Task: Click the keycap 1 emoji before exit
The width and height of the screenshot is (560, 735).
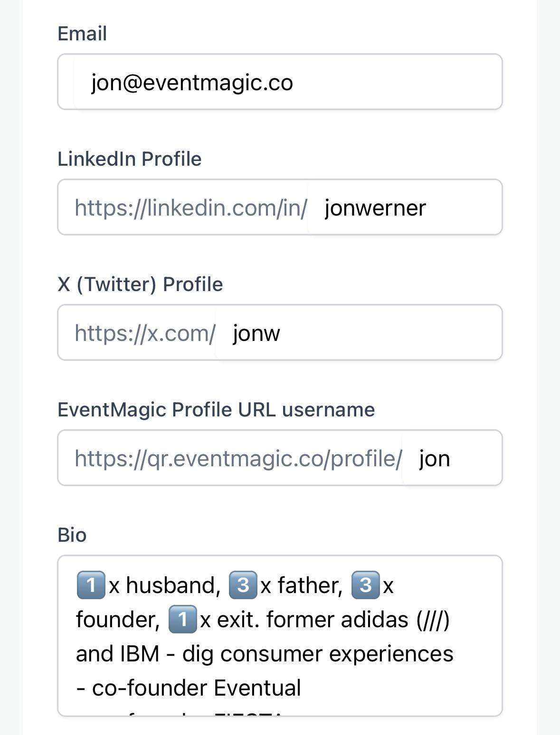Action: tap(182, 620)
